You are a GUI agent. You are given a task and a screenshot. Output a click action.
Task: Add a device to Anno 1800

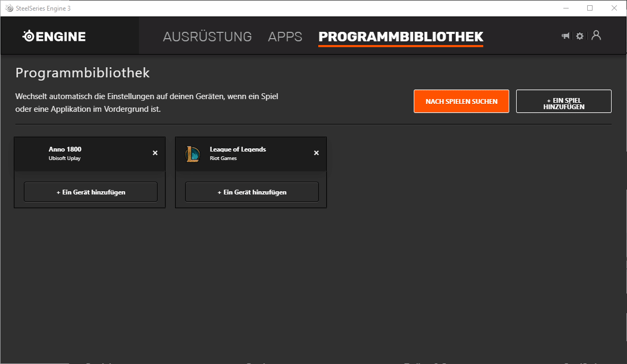tap(91, 192)
